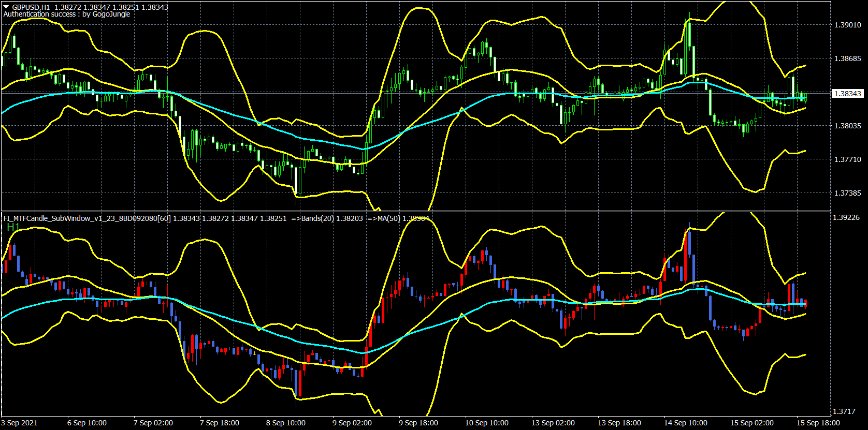Click the 14 Sep 10:00 time label
868x430 pixels.
click(x=686, y=423)
